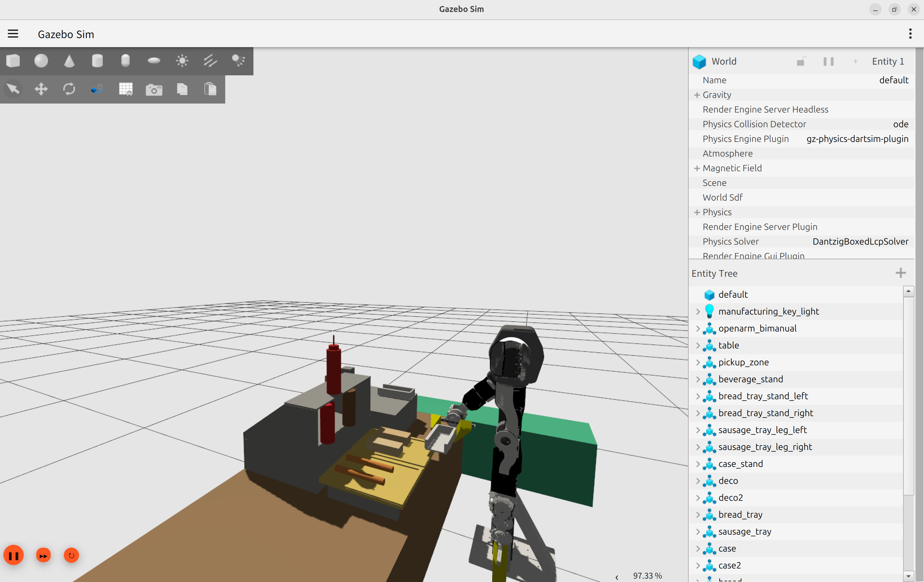The height and width of the screenshot is (582, 924).
Task: Expand openarm_bimanual tree item
Action: (x=698, y=328)
